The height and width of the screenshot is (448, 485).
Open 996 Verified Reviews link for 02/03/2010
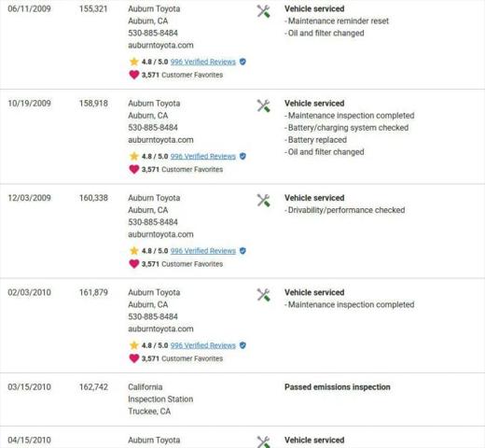point(203,345)
